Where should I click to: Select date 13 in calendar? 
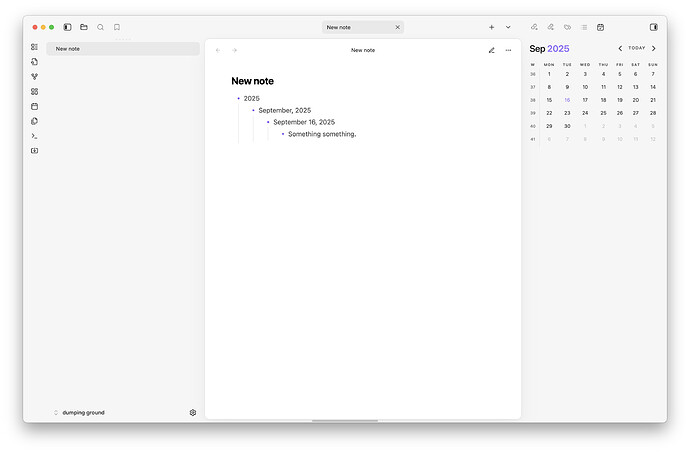(636, 87)
